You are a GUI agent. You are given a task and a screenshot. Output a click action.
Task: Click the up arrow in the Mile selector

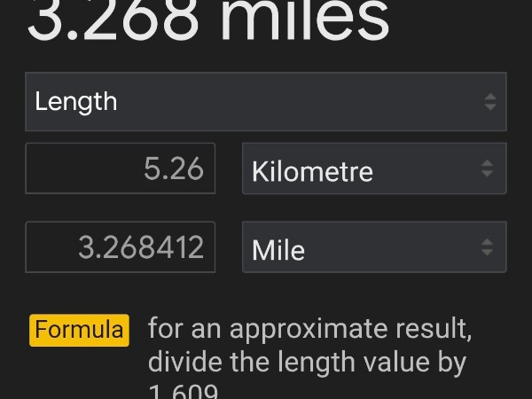coord(487,242)
